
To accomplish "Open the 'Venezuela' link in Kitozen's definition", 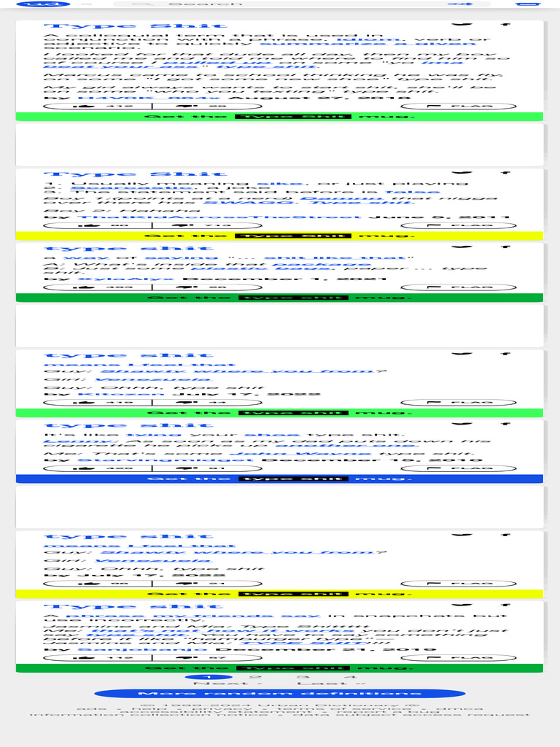I will [153, 379].
